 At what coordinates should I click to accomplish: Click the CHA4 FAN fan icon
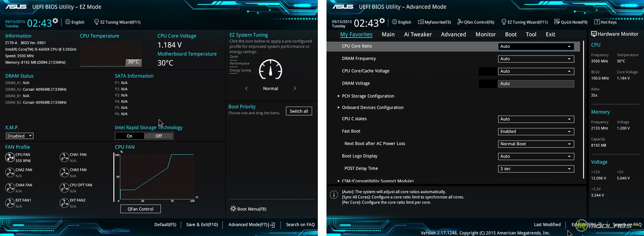pyautogui.click(x=10, y=188)
